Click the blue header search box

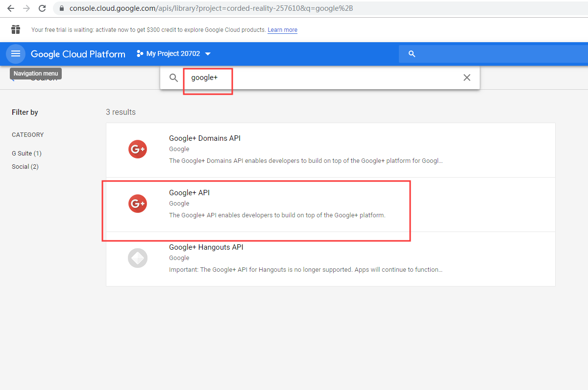click(x=493, y=54)
